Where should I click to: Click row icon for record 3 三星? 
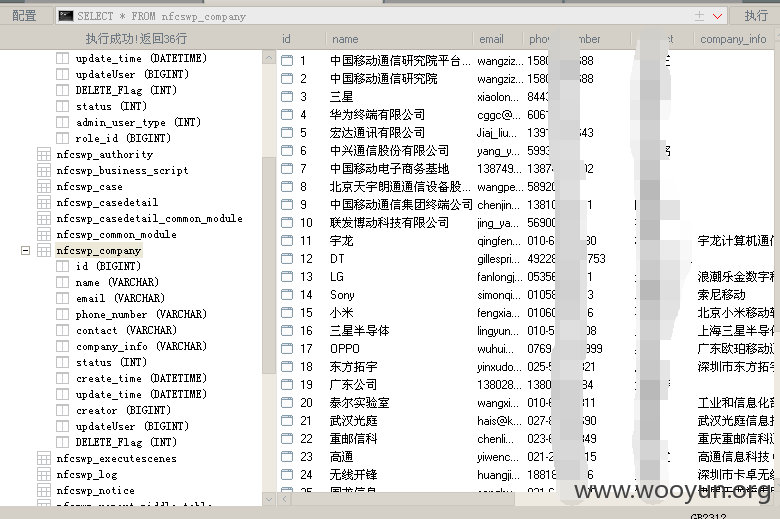pyautogui.click(x=287, y=97)
